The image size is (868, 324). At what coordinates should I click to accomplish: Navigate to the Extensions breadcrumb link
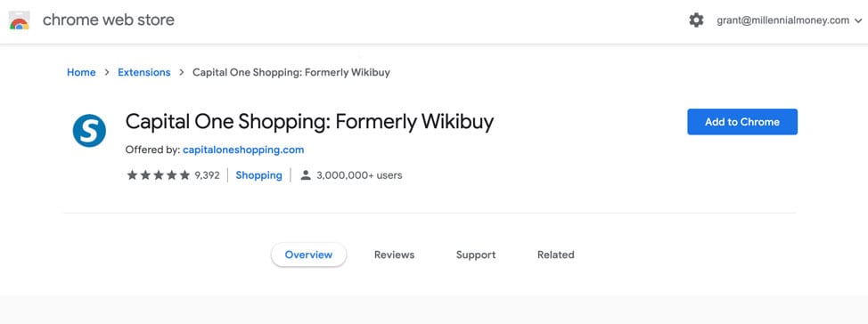pos(144,72)
